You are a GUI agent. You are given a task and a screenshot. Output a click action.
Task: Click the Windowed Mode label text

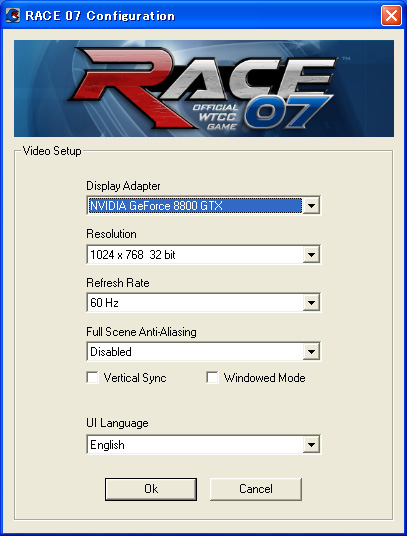[264, 378]
